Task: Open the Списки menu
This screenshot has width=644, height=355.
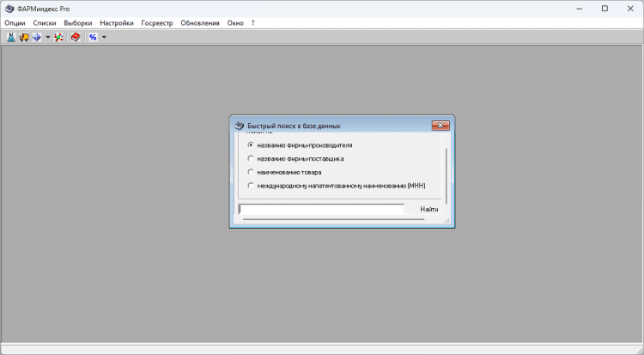Action: 45,23
